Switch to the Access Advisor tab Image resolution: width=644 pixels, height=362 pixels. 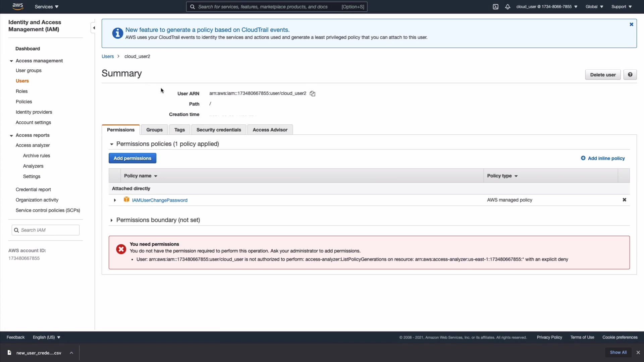[x=270, y=130]
